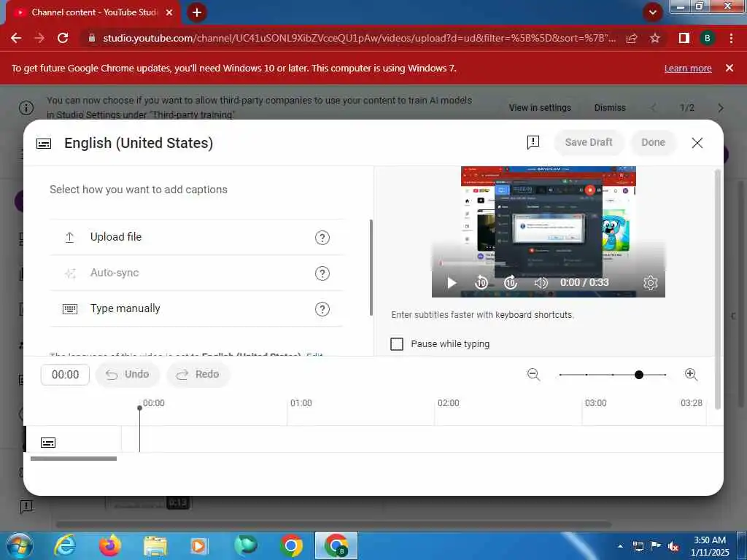Choose the Upload file caption option
This screenshot has height=560, width=747.
point(196,237)
